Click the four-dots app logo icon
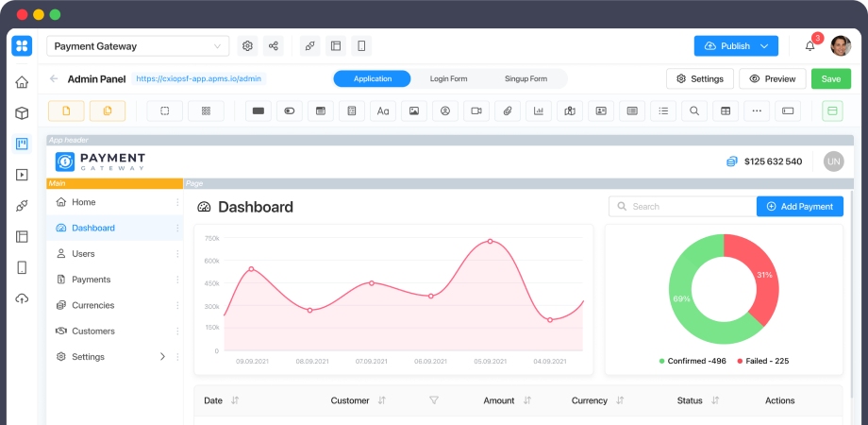Viewport: 868px width, 425px height. pos(22,46)
